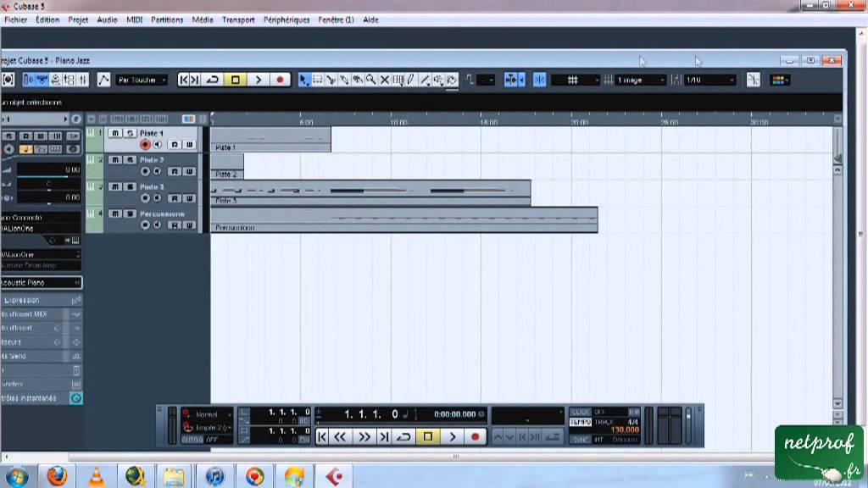The height and width of the screenshot is (488, 868).
Task: Click the automation mode curve icon
Action: (x=103, y=80)
